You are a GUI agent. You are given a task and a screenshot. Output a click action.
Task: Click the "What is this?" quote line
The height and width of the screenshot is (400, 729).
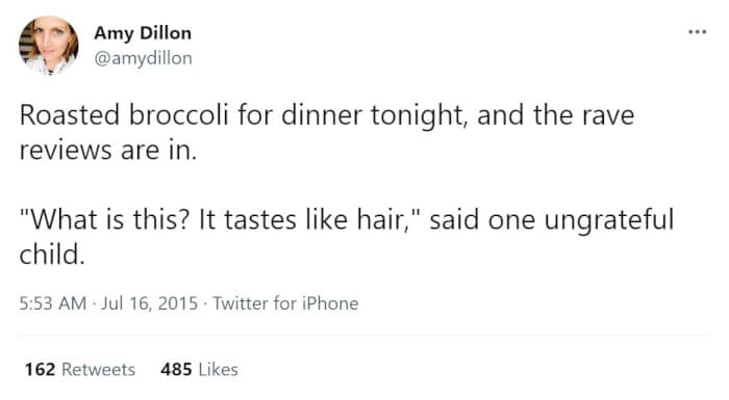point(346,220)
